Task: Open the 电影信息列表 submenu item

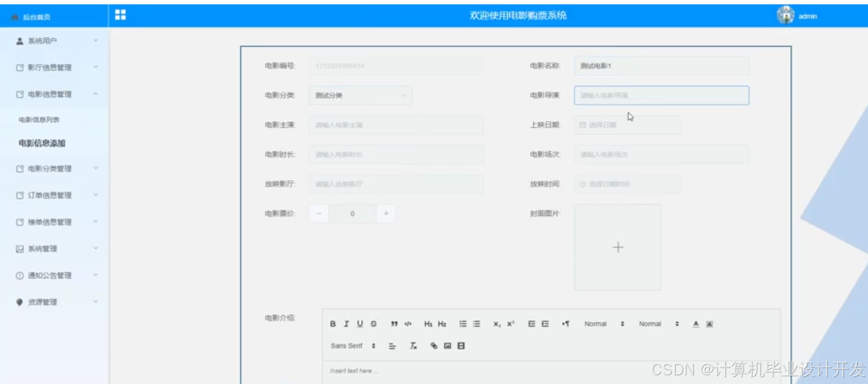Action: [39, 120]
